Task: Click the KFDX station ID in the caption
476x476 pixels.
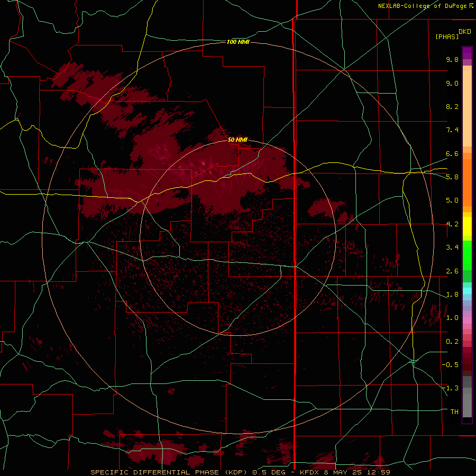Action: point(309,472)
